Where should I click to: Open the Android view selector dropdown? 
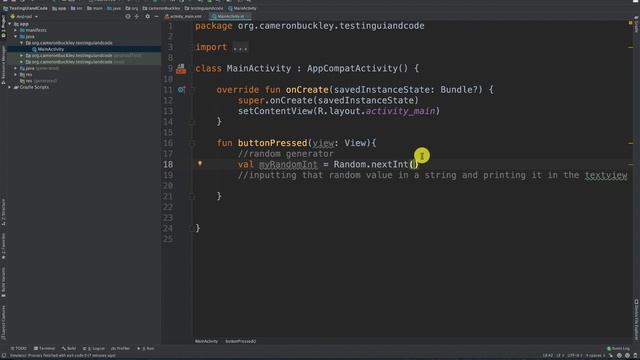coord(24,17)
